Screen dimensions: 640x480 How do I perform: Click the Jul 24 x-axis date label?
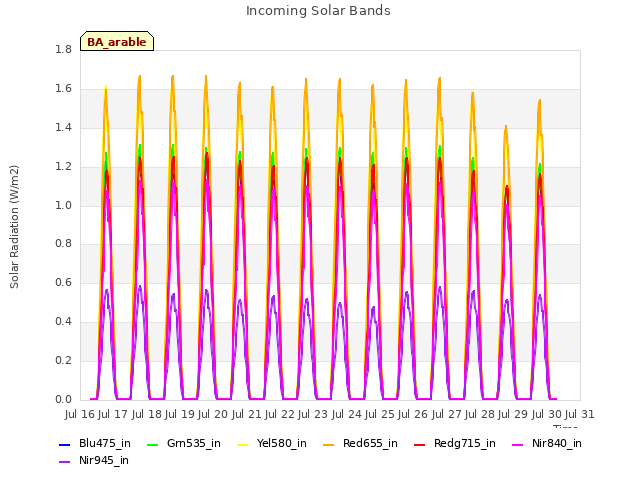click(346, 414)
